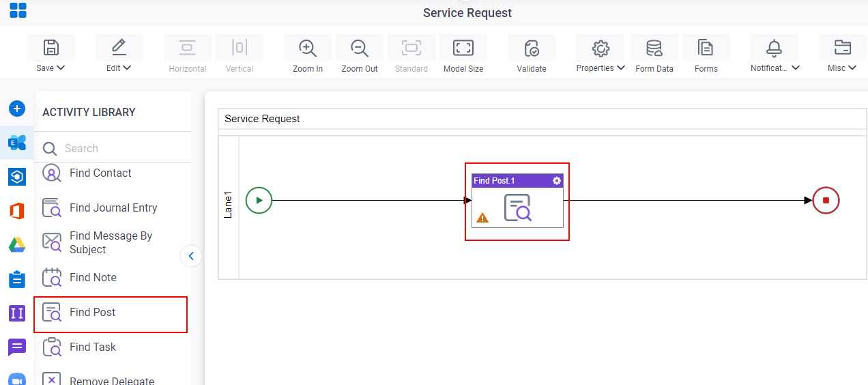Select the purple chat sidebar icon
868x385 pixels.
coord(17,347)
